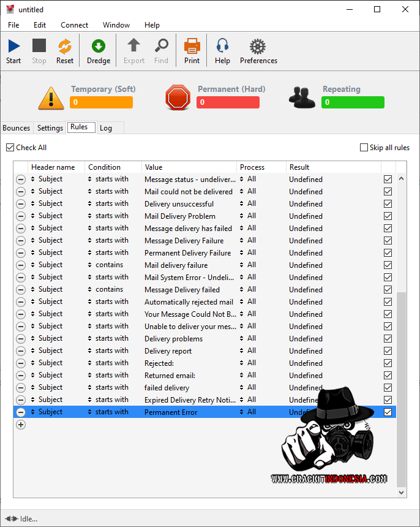420x527 pixels.
Task: Click the Start play icon
Action: [13, 46]
